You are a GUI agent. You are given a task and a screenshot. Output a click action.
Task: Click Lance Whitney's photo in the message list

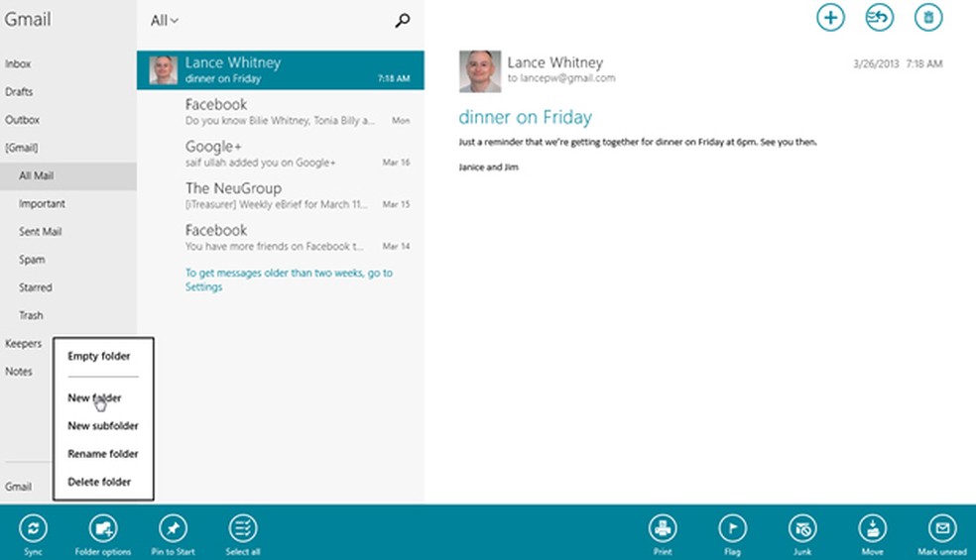click(x=163, y=69)
